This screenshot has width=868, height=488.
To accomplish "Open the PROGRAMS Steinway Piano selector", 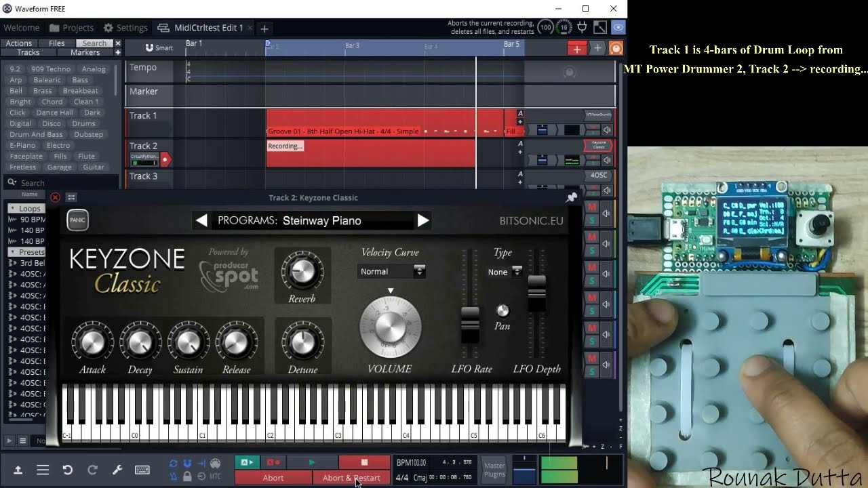I will click(313, 220).
